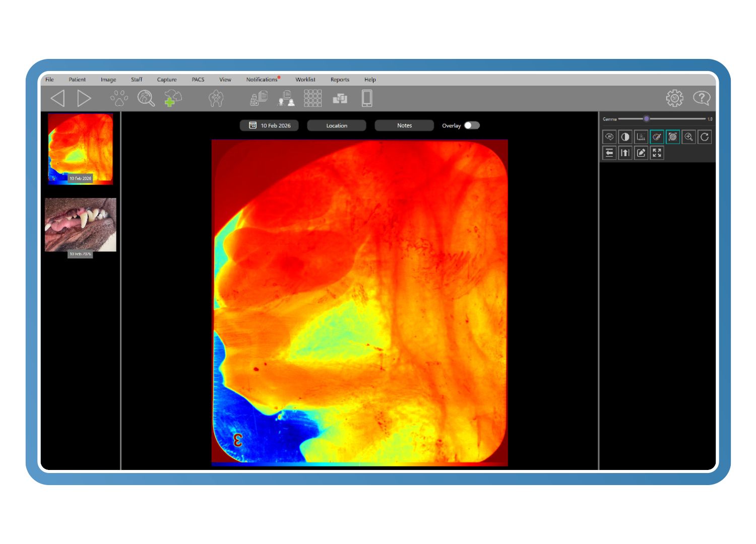Click the paw print patient icon
Viewport: 756px width, 544px height.
pyautogui.click(x=119, y=98)
